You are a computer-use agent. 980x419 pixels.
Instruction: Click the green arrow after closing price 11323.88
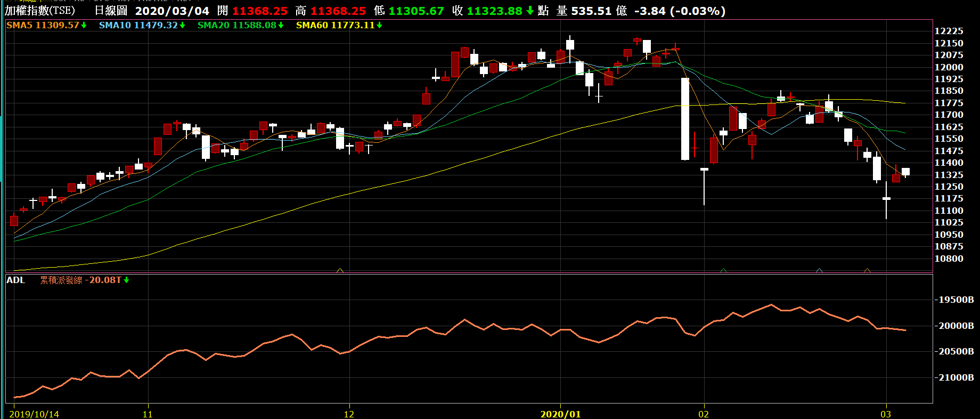(x=530, y=11)
